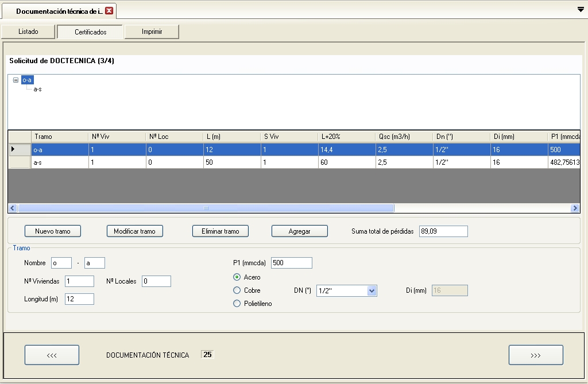Select the o-a node in the tree
This screenshot has width=588, height=384.
click(27, 80)
